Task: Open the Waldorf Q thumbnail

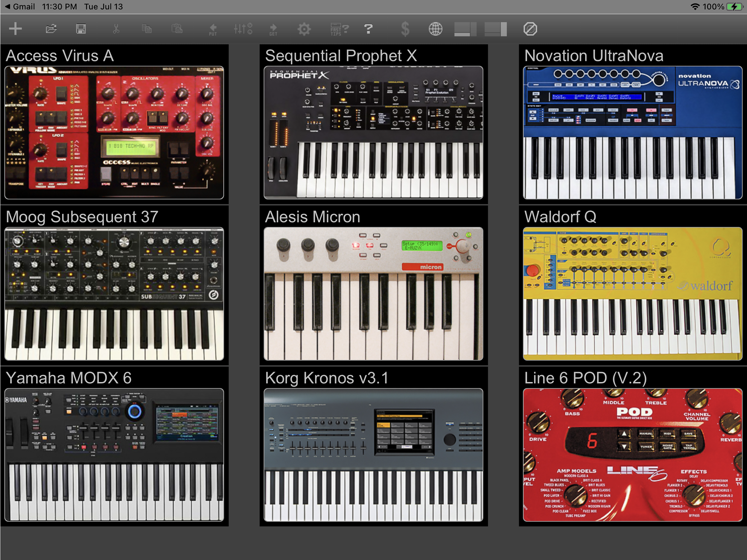Action: tap(632, 293)
